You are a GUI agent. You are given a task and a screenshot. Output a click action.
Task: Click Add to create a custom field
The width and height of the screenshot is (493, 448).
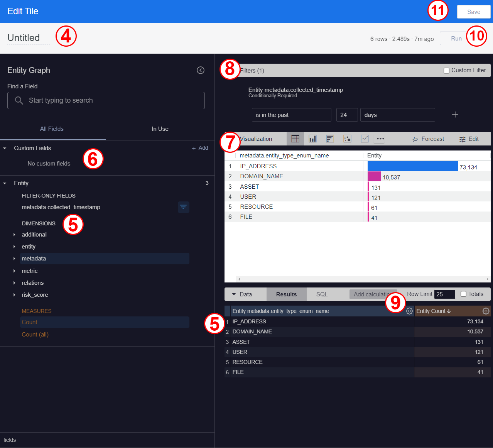(x=200, y=147)
